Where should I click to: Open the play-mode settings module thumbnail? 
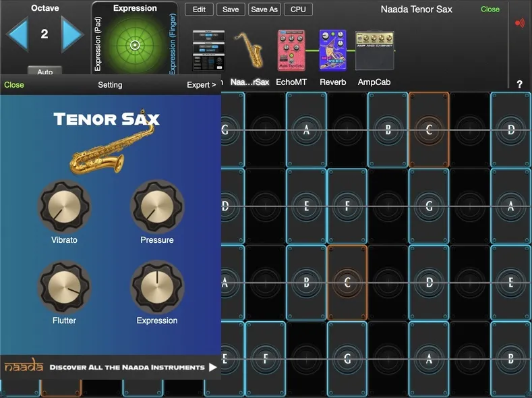(x=208, y=51)
